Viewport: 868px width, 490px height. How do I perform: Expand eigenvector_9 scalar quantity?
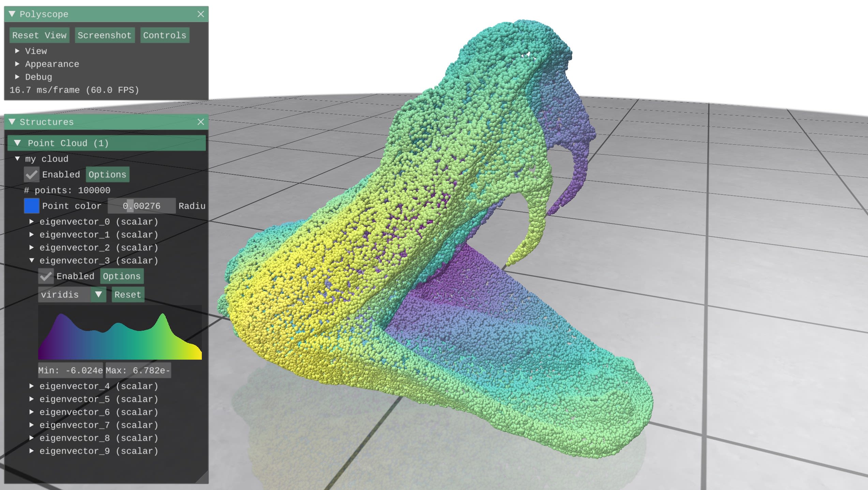[x=31, y=451]
